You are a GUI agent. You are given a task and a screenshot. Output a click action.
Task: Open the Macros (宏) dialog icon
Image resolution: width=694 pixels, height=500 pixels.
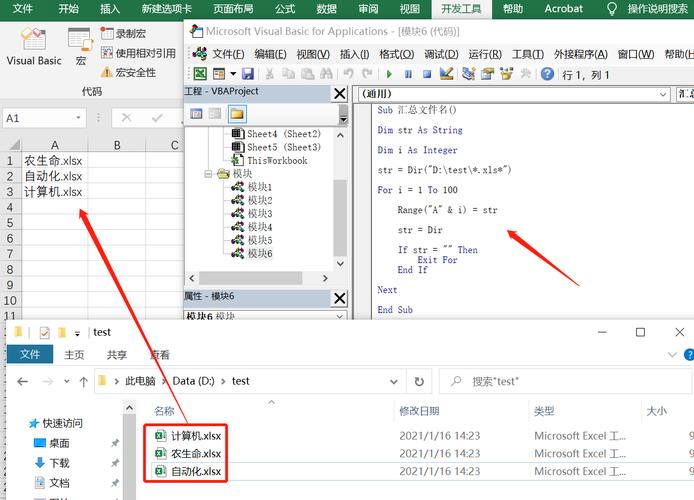coord(81,46)
